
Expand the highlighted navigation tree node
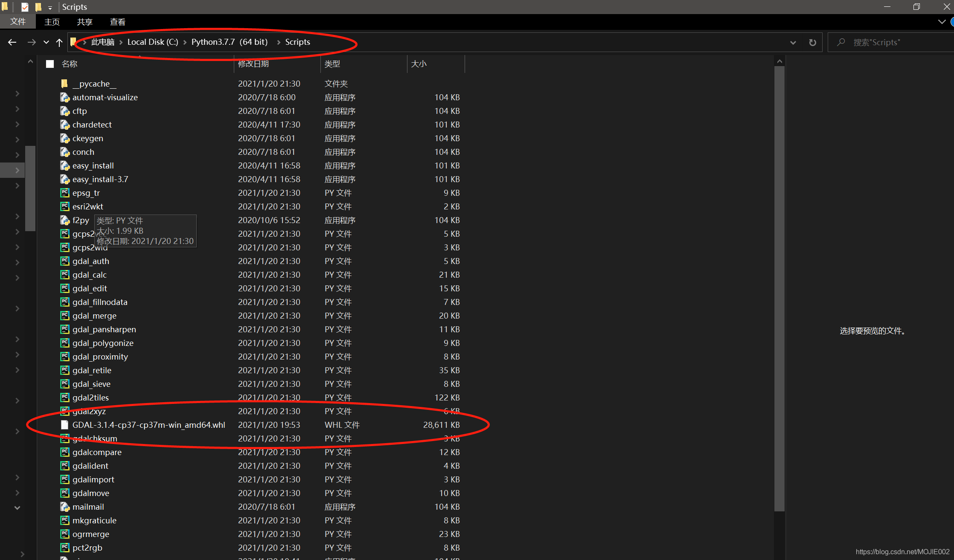(17, 170)
